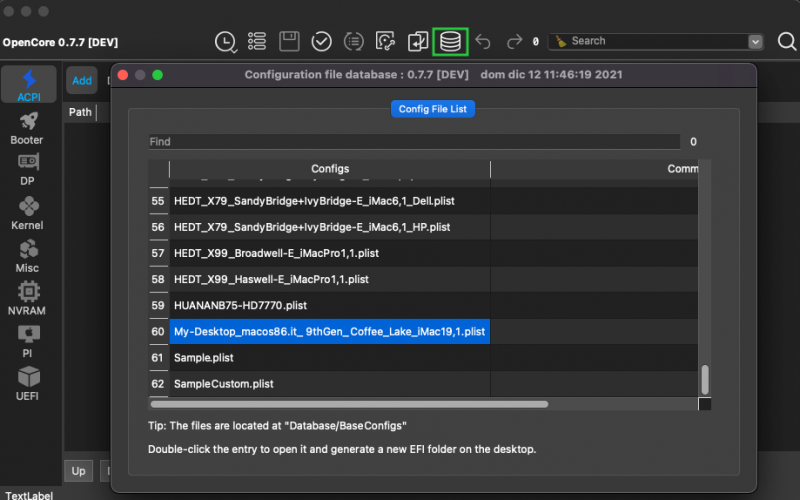Open the recent files clock icon

point(226,41)
